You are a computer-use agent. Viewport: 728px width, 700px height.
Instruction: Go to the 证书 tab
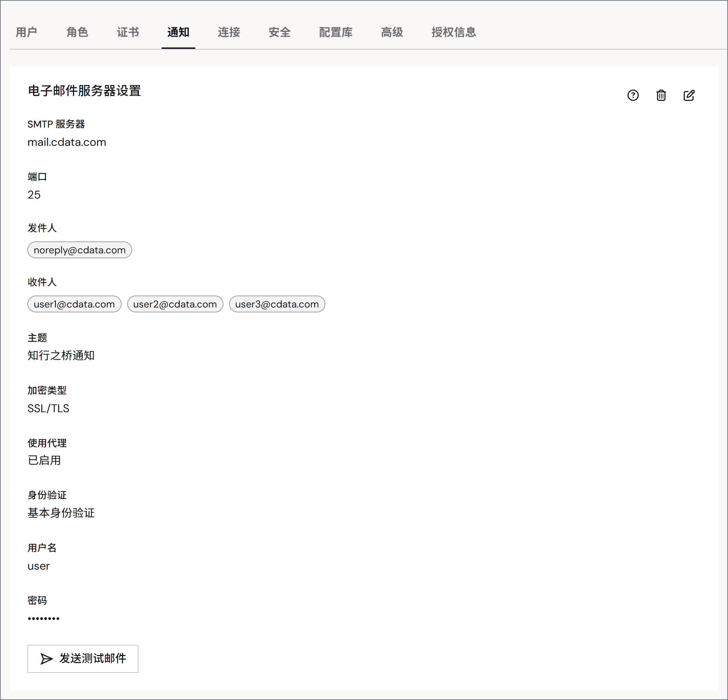128,32
